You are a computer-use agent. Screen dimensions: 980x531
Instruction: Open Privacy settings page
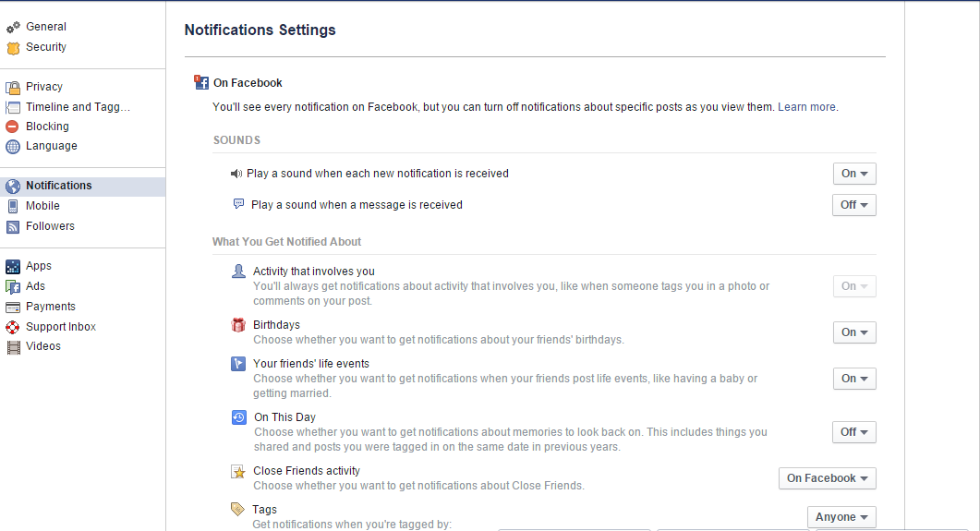(x=44, y=87)
